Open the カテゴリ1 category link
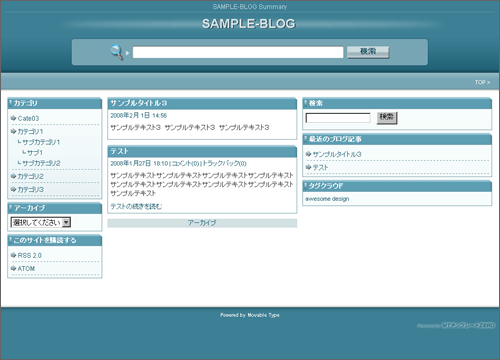The height and width of the screenshot is (360, 500). click(30, 131)
